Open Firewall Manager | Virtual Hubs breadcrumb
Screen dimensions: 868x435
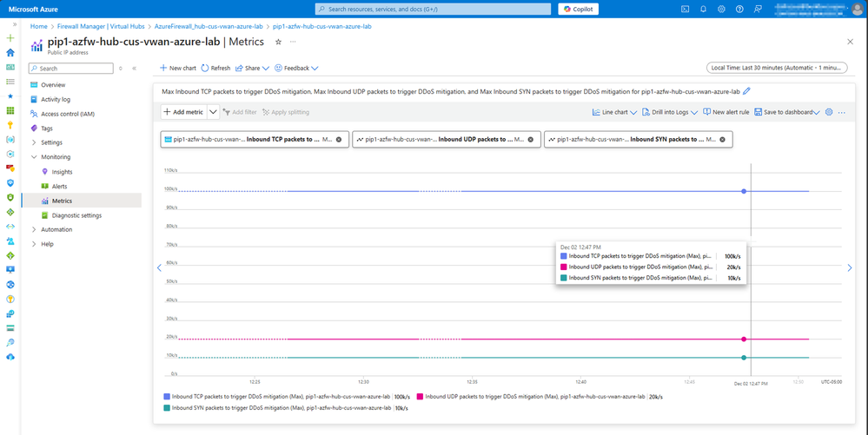pyautogui.click(x=101, y=26)
